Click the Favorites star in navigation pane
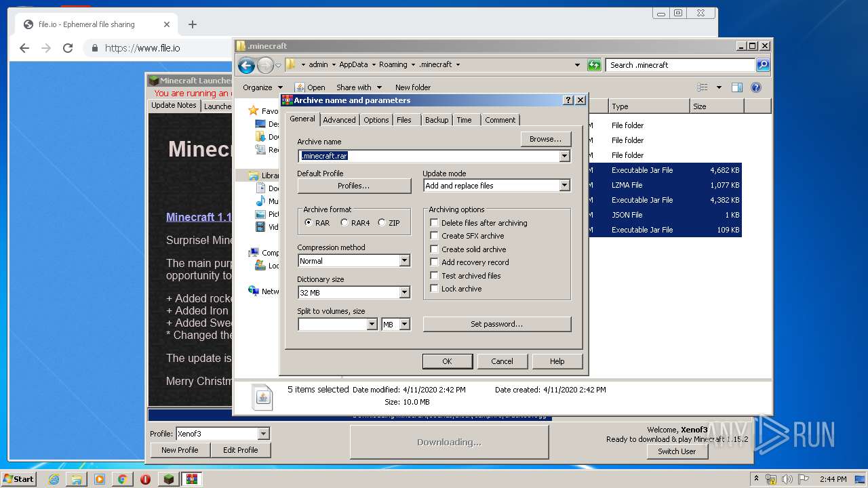The height and width of the screenshot is (488, 868). 253,110
